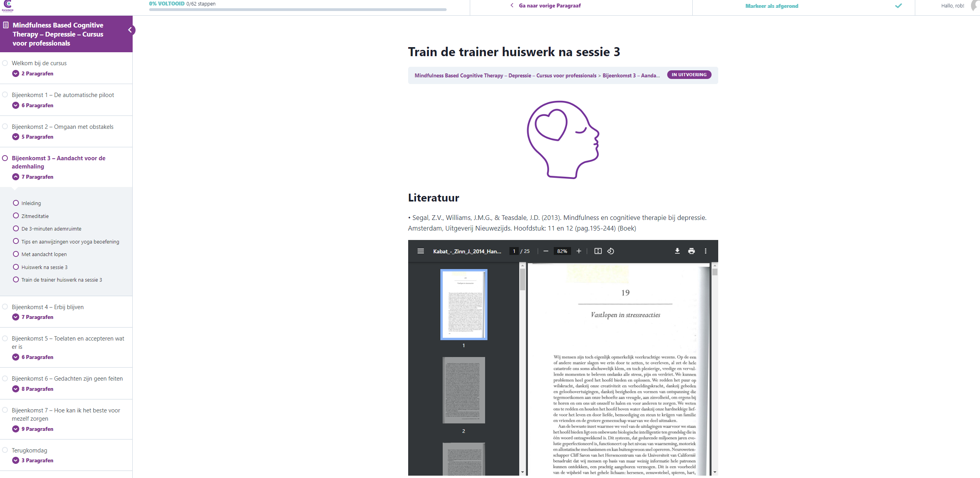The image size is (980, 478).
Task: Expand Bijeenkomst 6 eight Paragrafen
Action: point(16,389)
